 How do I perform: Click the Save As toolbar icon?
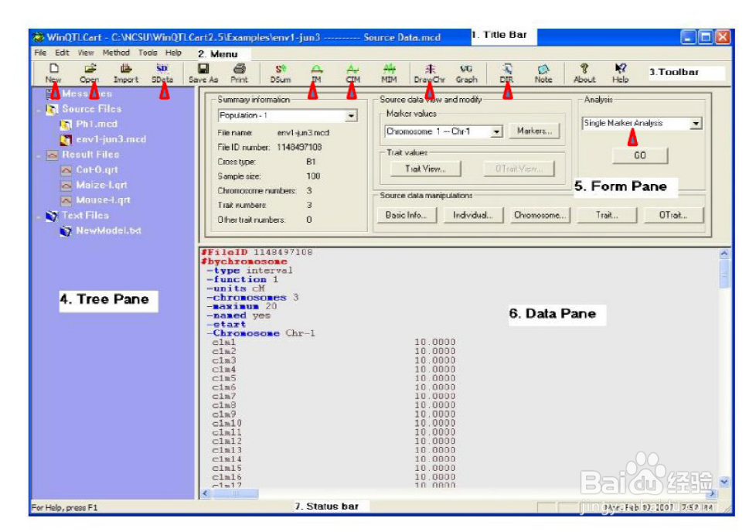(x=203, y=73)
